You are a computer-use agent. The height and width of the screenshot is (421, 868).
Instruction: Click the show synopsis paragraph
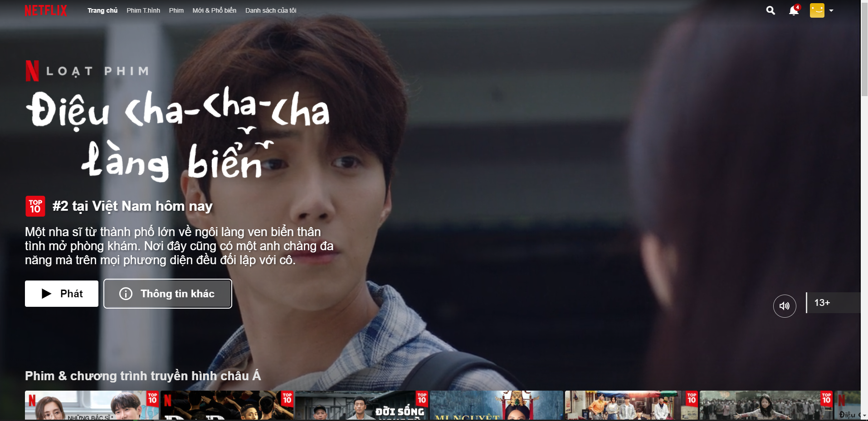179,246
